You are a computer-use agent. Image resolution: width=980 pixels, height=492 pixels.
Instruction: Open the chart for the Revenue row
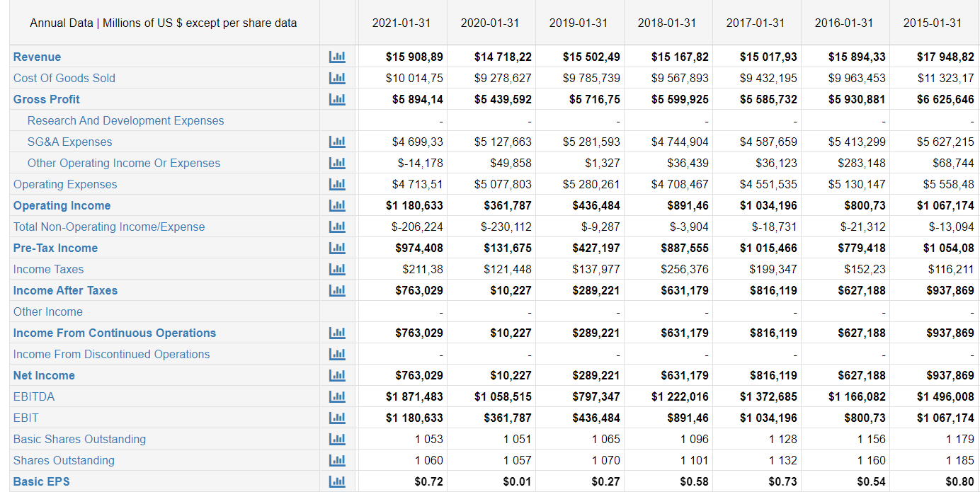pos(338,57)
